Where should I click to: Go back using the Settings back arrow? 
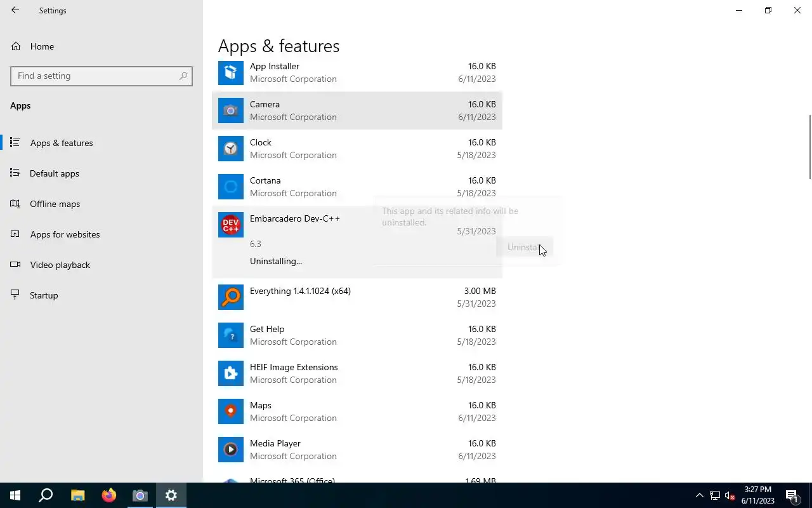pyautogui.click(x=15, y=10)
